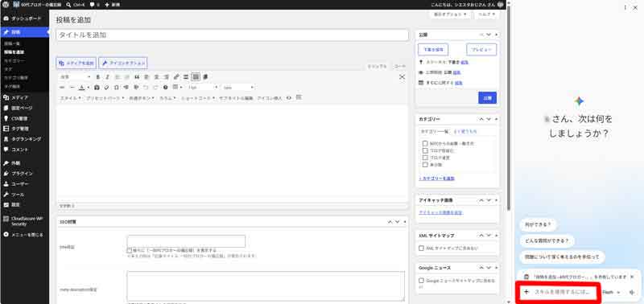The width and height of the screenshot is (644, 304).
Task: Open the ヘルプ dropdown tab
Action: 487,14
